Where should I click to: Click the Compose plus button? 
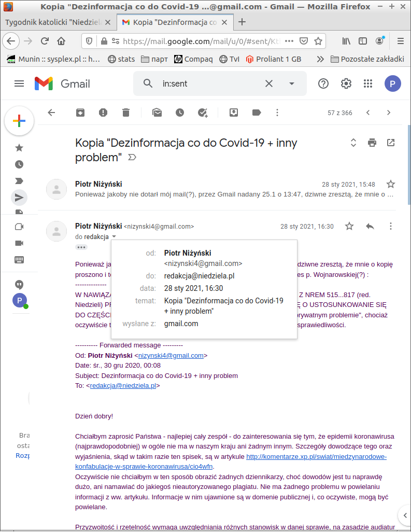pos(19,121)
